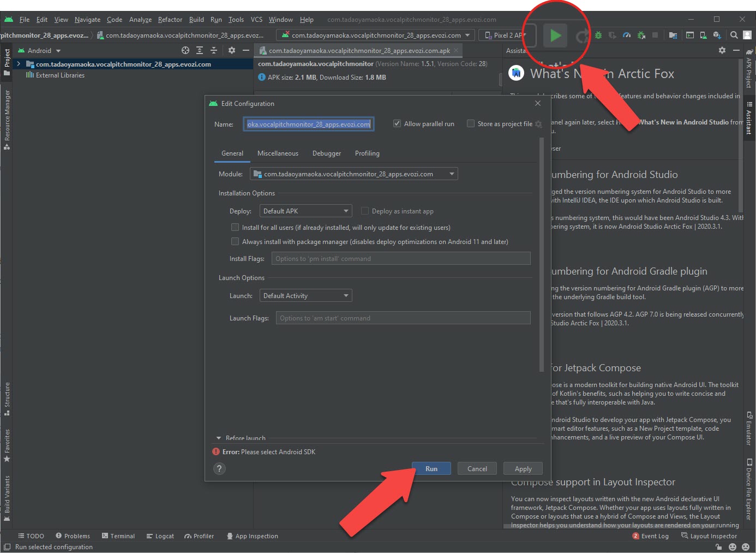This screenshot has height=553, width=756.
Task: Open the Refactor menu
Action: click(x=170, y=20)
